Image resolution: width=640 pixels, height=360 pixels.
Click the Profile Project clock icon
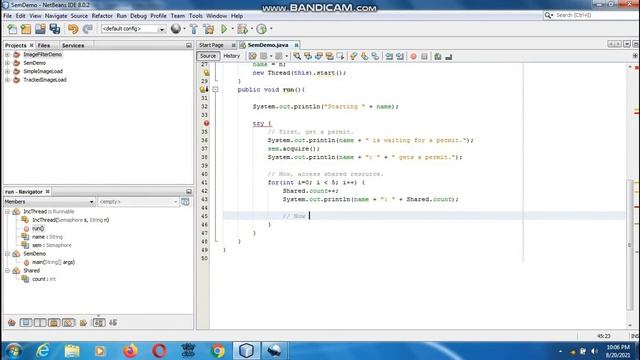262,29
